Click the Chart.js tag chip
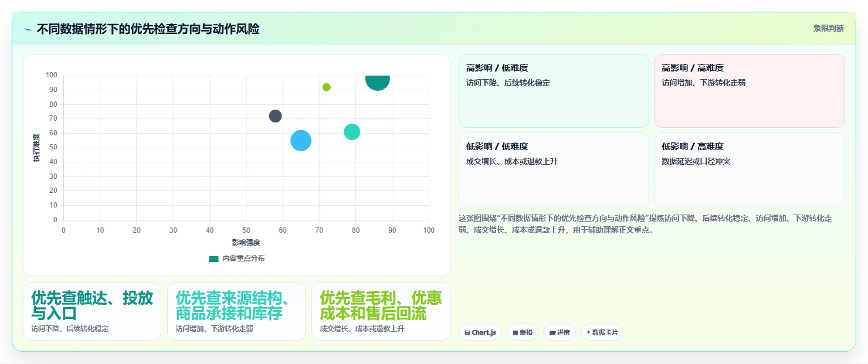The height and width of the screenshot is (364, 868). coord(480,332)
